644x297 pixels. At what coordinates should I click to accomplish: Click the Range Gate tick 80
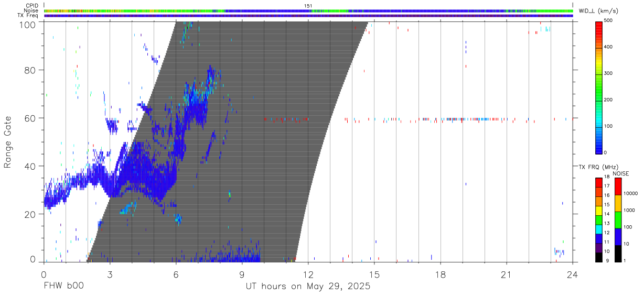(x=29, y=70)
